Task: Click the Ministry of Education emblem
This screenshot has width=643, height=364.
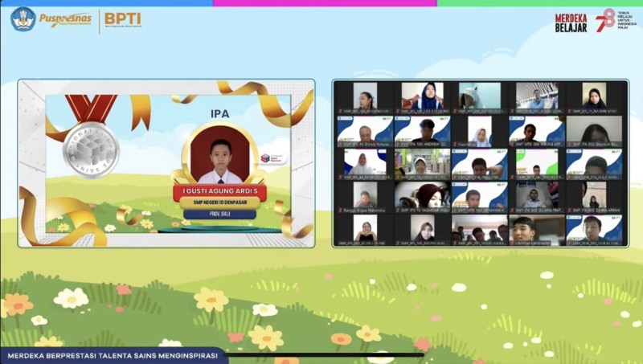Action: pos(23,19)
